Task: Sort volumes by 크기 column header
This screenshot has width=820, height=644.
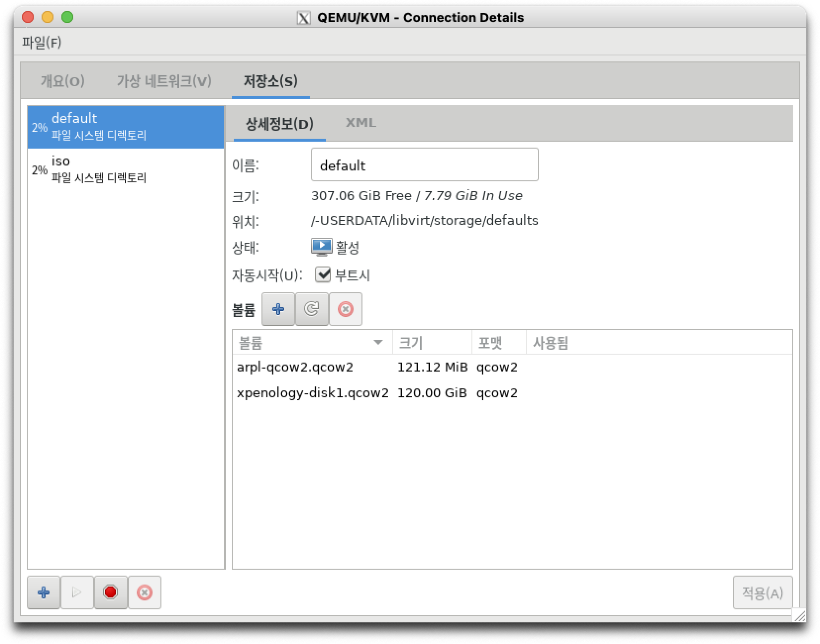Action: click(431, 342)
